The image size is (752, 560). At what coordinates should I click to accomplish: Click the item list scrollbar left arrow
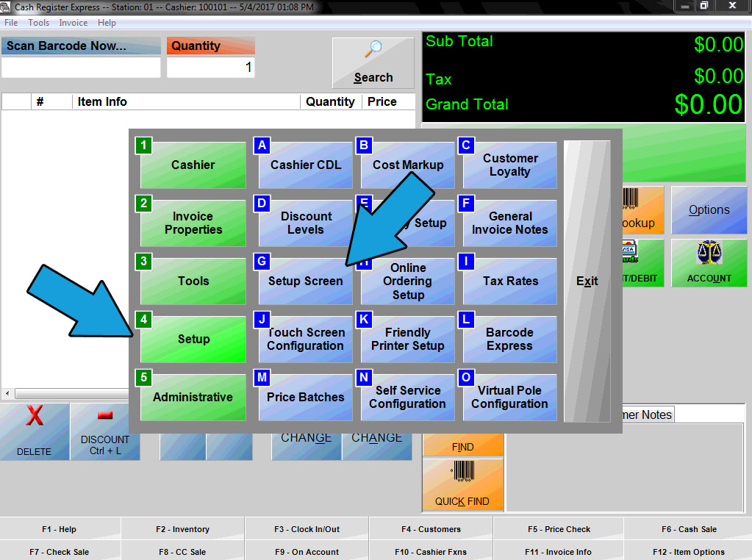pyautogui.click(x=7, y=394)
